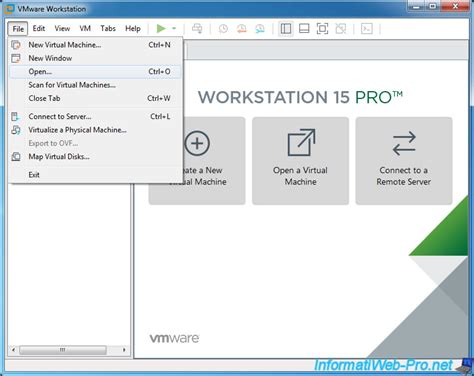Open the Edit menu
474x376 pixels.
[x=39, y=29]
